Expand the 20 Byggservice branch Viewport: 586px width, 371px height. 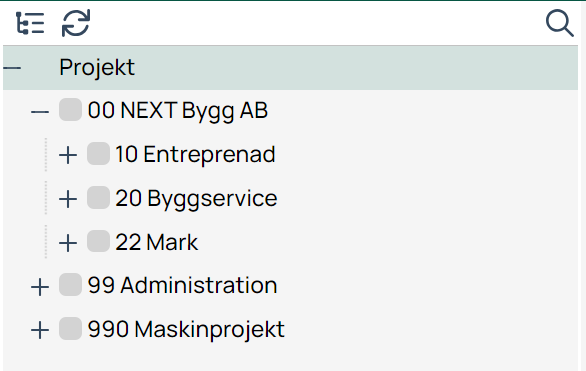(x=68, y=199)
